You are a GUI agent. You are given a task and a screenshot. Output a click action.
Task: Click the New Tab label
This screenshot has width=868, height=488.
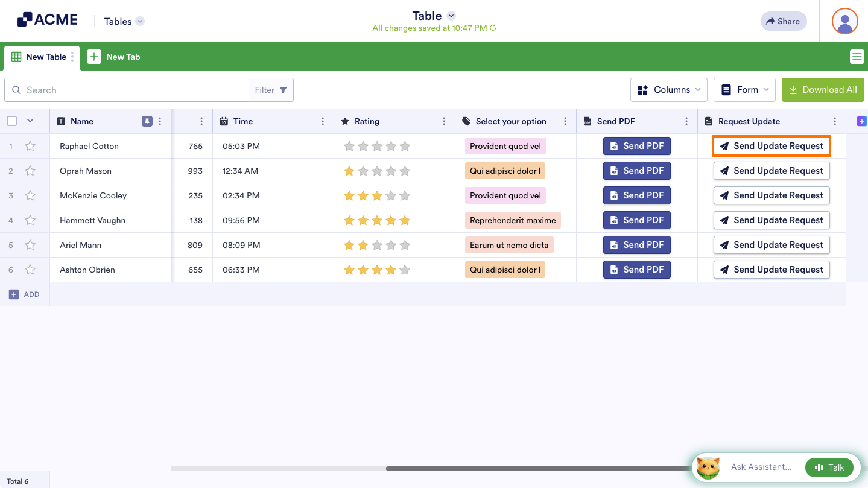(123, 57)
